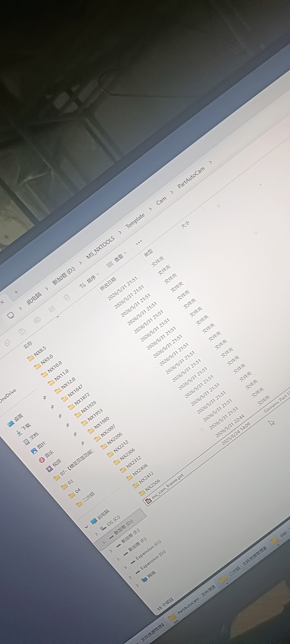
Task: Sort by the 名称 column header
Action: tap(28, 345)
